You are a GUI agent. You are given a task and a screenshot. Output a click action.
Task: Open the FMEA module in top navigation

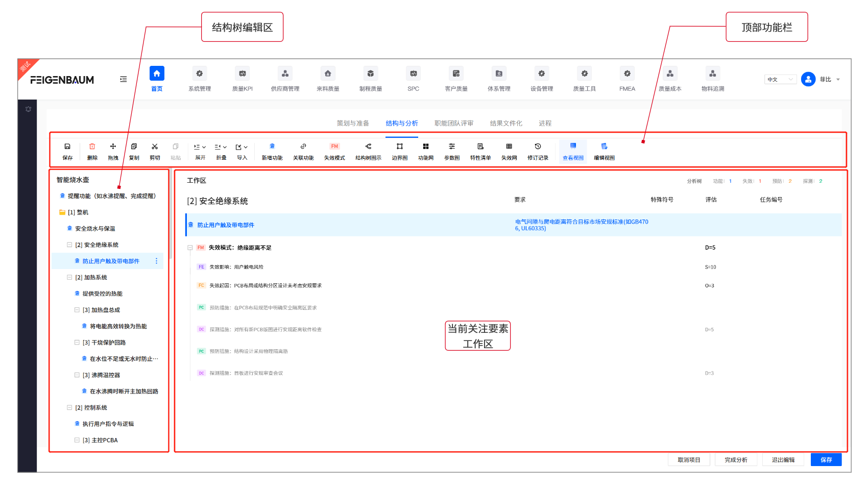click(x=627, y=79)
